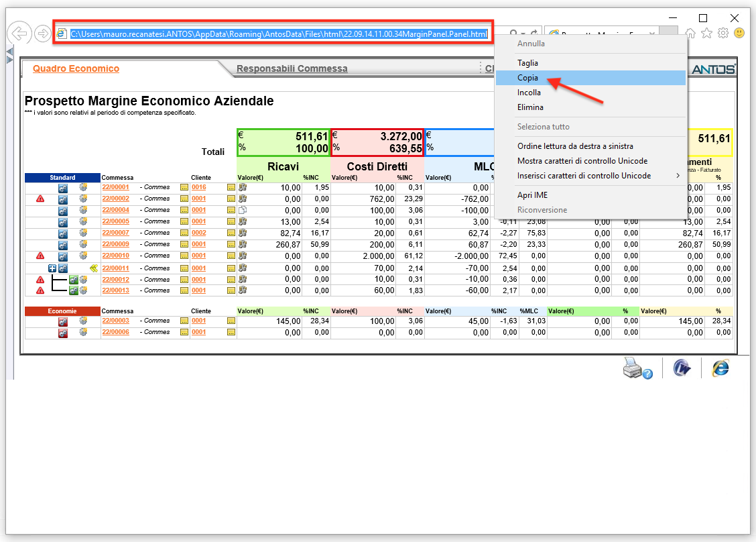756x542 pixels.
Task: Choose Apri IME in the context menu
Action: 590,195
